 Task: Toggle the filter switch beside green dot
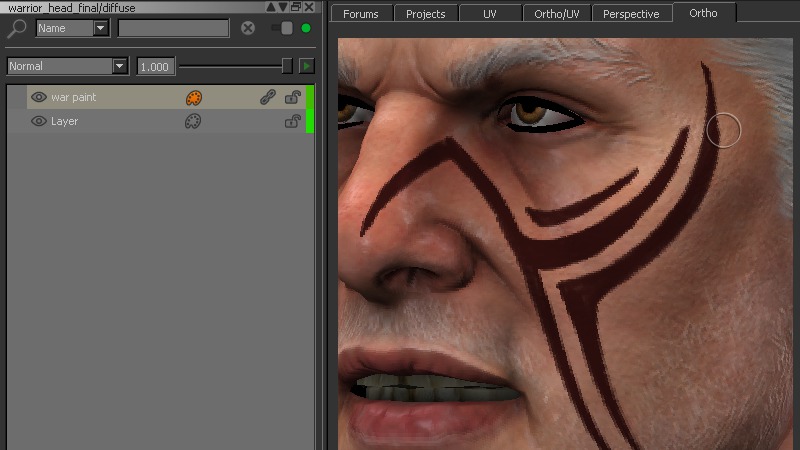[282, 28]
